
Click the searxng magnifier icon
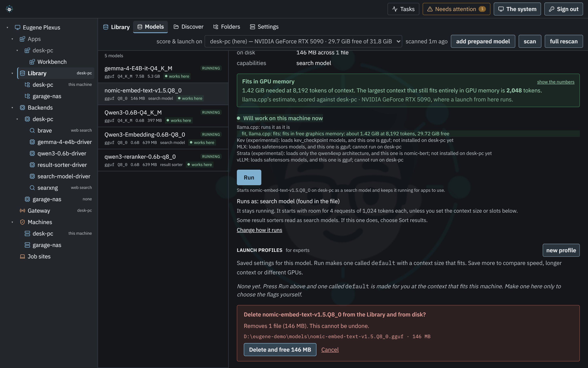(32, 188)
